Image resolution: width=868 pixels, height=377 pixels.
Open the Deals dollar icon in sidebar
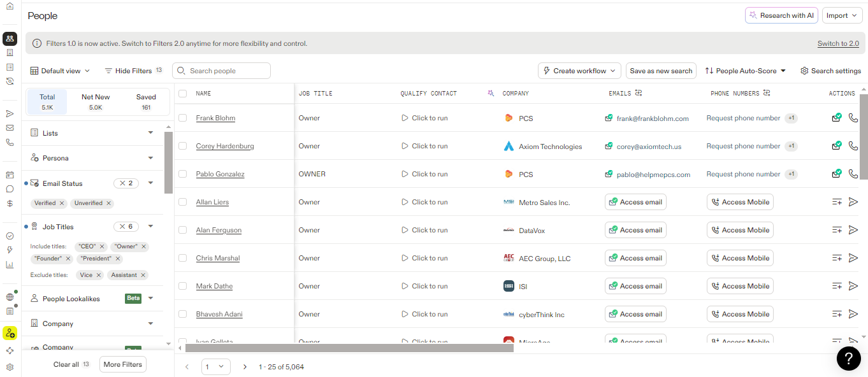(10, 204)
